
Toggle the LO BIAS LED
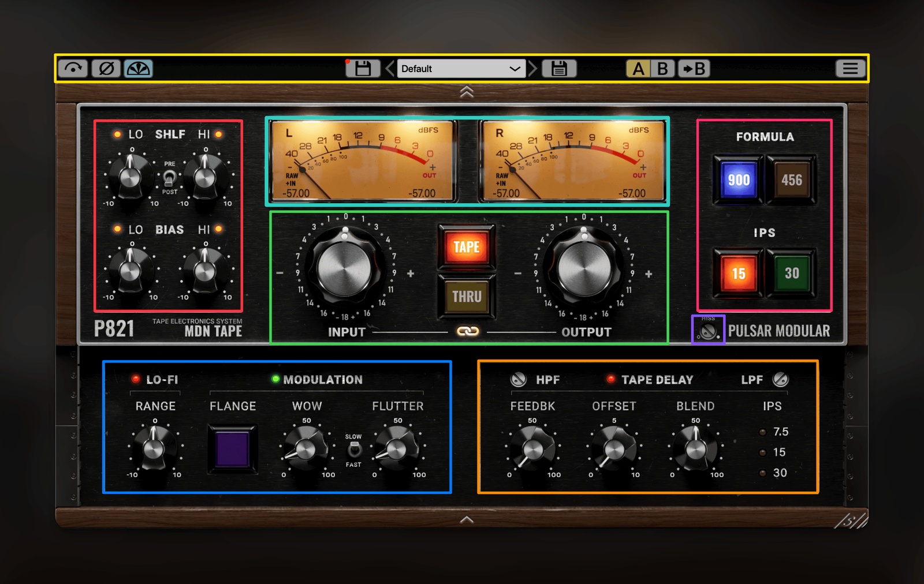click(117, 229)
